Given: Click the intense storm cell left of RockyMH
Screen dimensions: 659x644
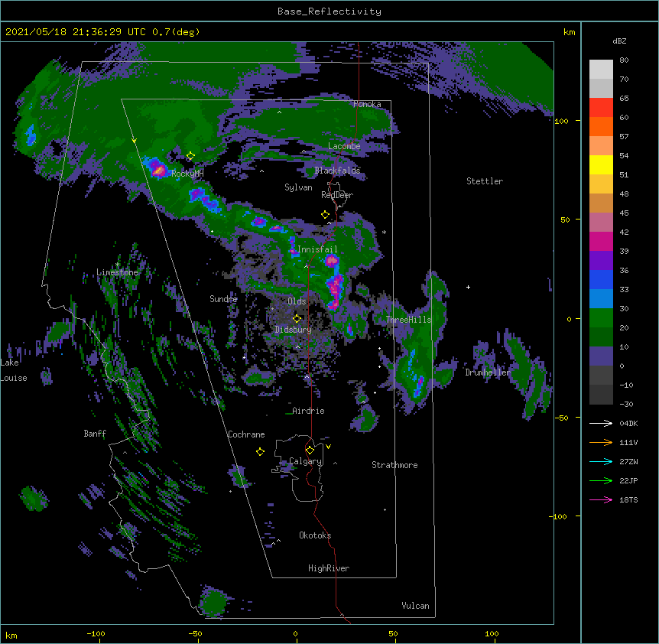Looking at the screenshot, I should pos(157,168).
